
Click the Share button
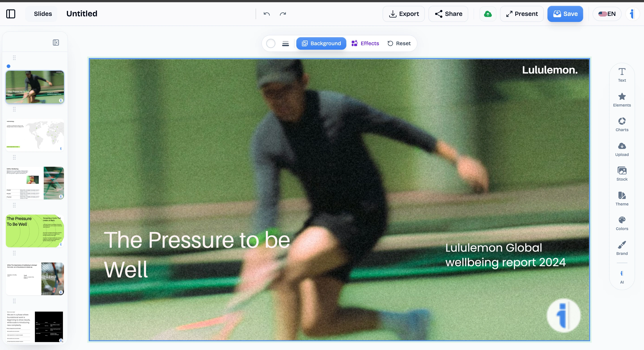tap(448, 14)
